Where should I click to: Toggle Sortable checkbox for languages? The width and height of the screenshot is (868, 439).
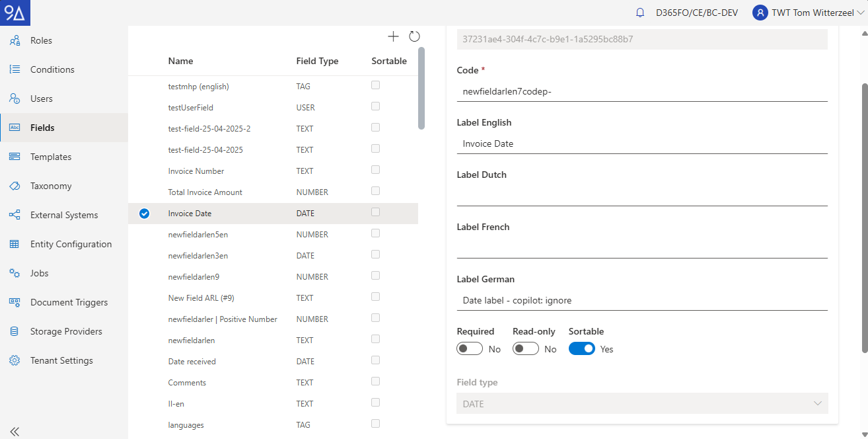376,424
